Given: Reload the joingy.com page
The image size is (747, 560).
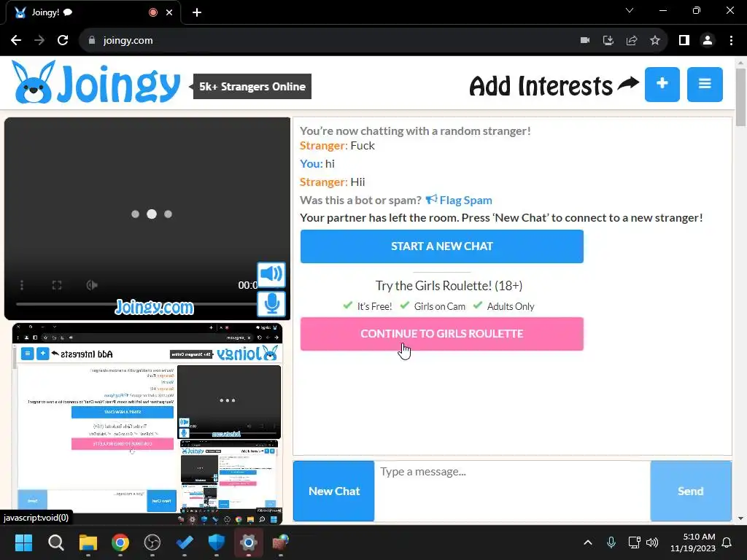Looking at the screenshot, I should coord(63,41).
